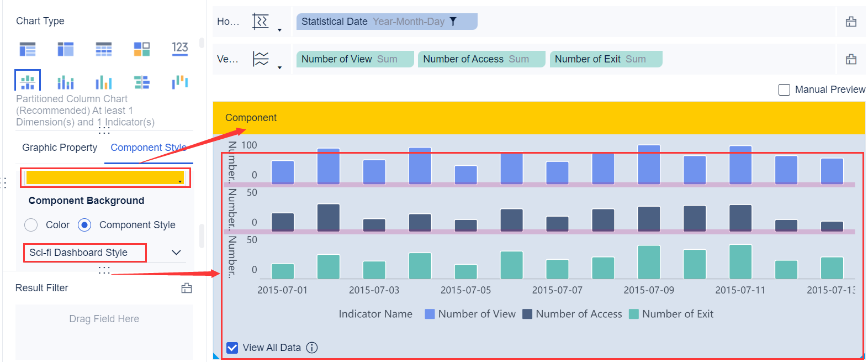Select the contrast bar chart icon

click(142, 82)
